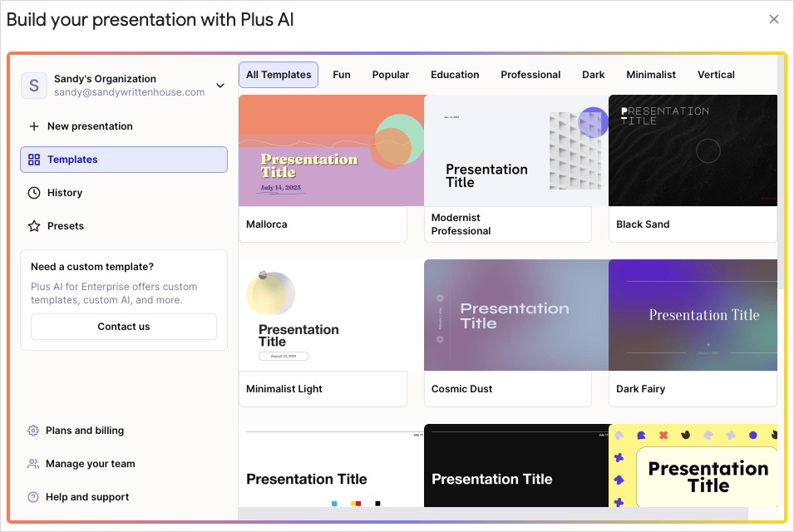
Task: Click the plus icon beside New presentation
Action: point(34,126)
